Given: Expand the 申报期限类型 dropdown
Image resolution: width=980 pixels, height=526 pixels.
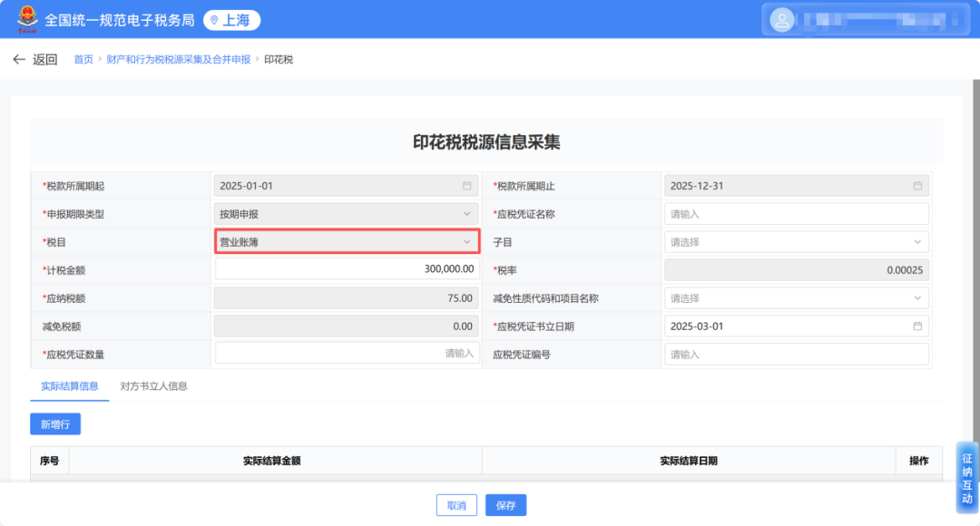Looking at the screenshot, I should tap(347, 214).
